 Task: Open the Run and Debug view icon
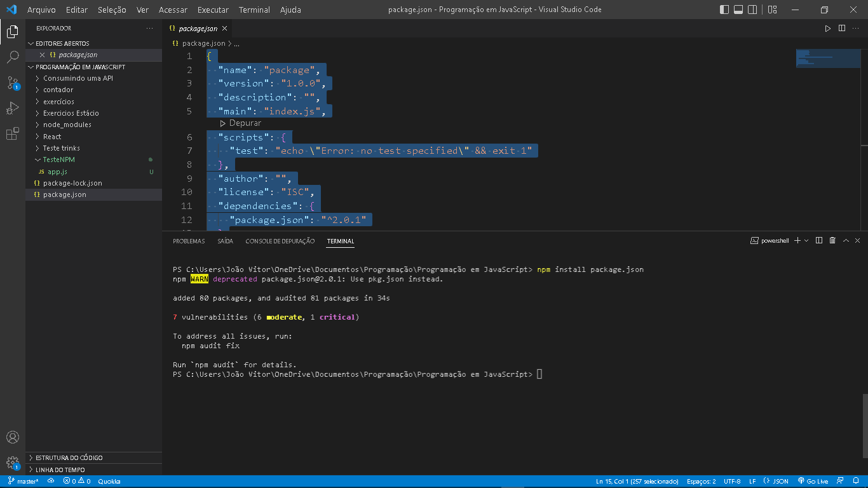click(x=13, y=108)
